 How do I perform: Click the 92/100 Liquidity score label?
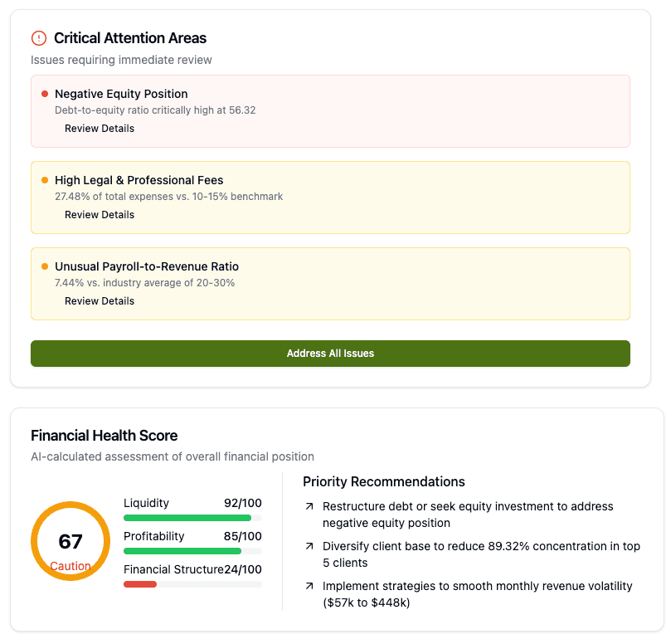241,503
